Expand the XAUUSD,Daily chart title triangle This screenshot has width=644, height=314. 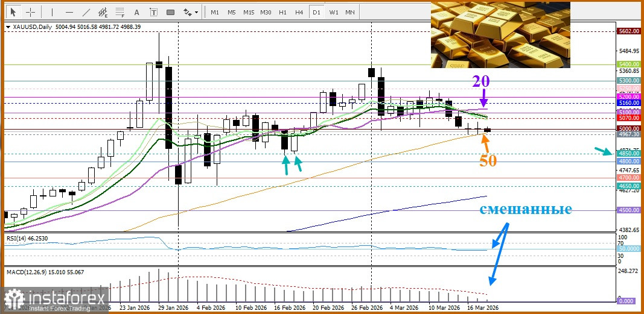coord(7,27)
